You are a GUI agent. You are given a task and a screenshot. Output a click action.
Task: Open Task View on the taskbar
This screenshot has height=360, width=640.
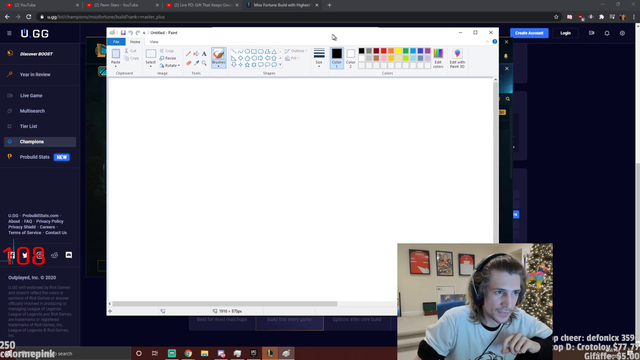tap(155, 353)
